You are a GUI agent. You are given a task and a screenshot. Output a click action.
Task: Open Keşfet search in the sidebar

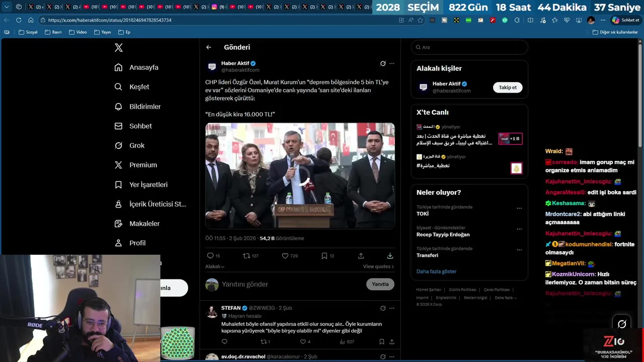click(132, 87)
